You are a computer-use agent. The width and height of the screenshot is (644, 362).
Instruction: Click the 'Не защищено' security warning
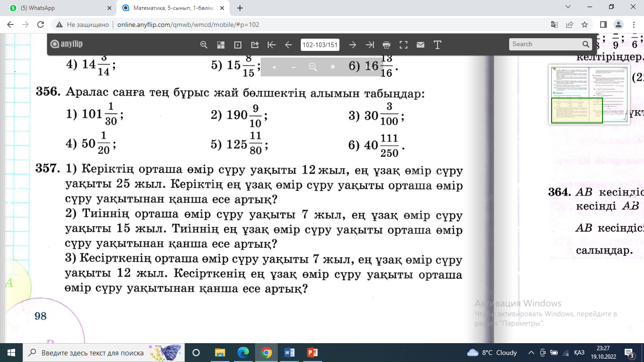(83, 25)
